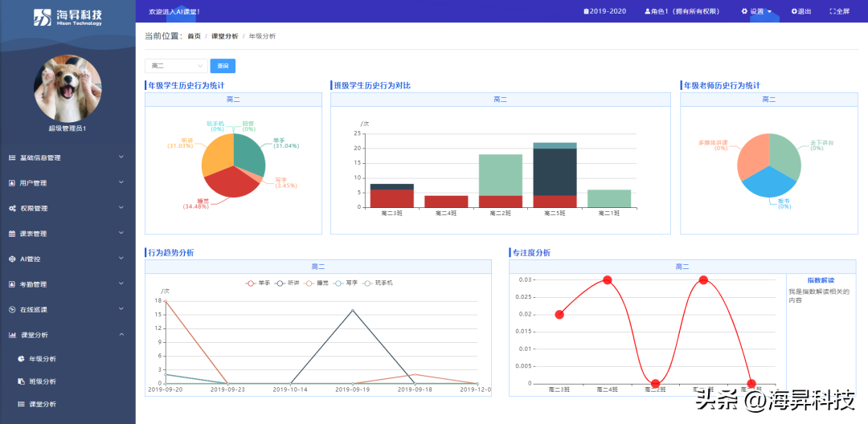This screenshot has width=868, height=424.
Task: Toggle 听讲 series in trend legend
Action: [287, 283]
